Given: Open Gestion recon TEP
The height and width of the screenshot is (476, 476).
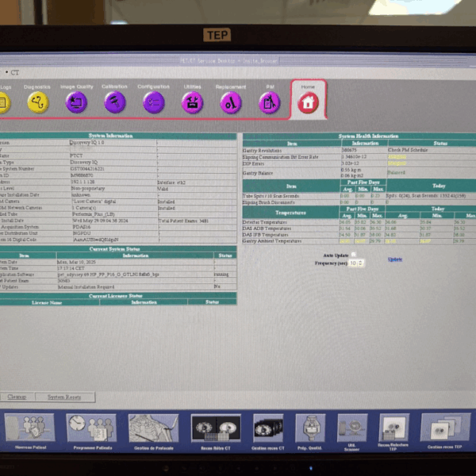Looking at the screenshot, I should pyautogui.click(x=445, y=427).
